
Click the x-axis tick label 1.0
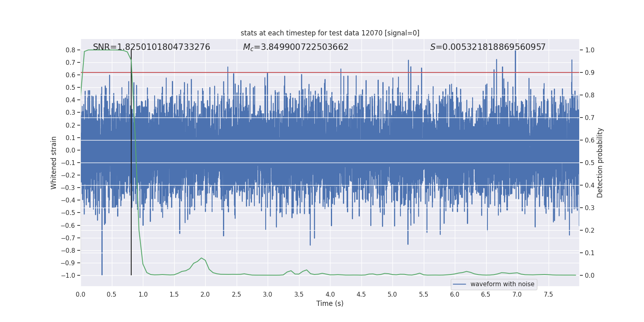tap(143, 294)
